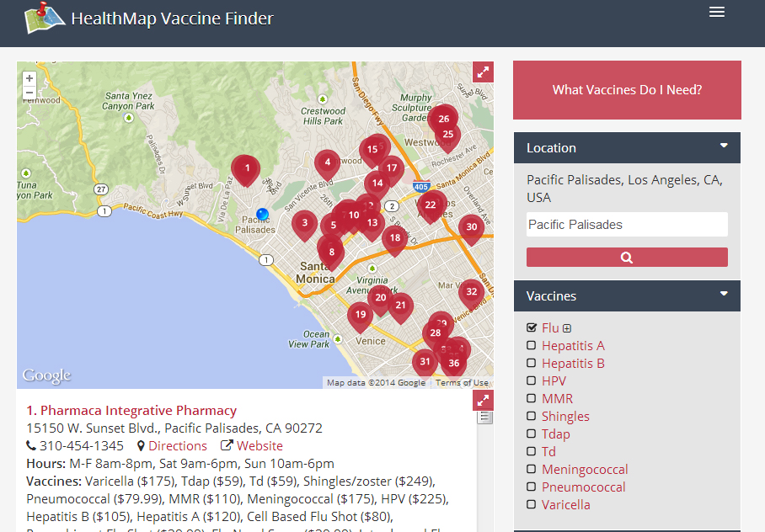Click map marker number 1
This screenshot has height=532, width=765.
point(246,169)
